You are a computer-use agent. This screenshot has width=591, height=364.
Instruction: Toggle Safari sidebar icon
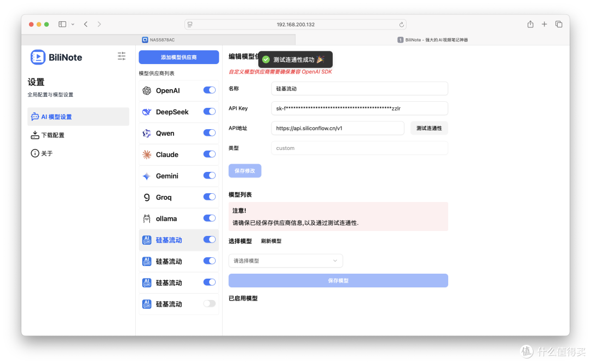click(62, 24)
